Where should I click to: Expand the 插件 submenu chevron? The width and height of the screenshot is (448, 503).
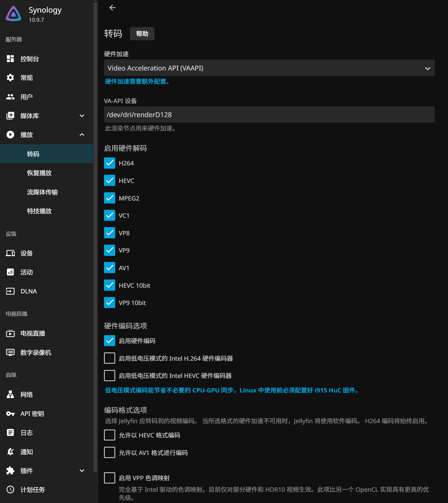tap(82, 471)
